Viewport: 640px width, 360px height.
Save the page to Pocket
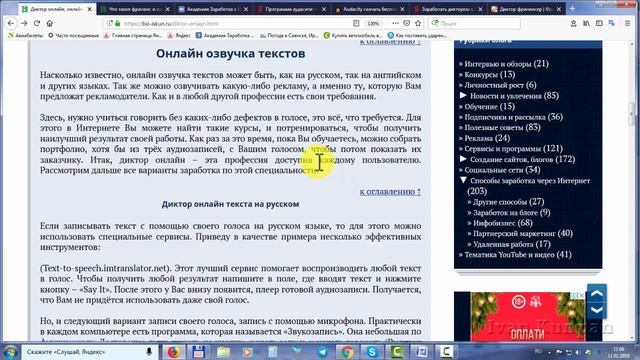(407, 23)
